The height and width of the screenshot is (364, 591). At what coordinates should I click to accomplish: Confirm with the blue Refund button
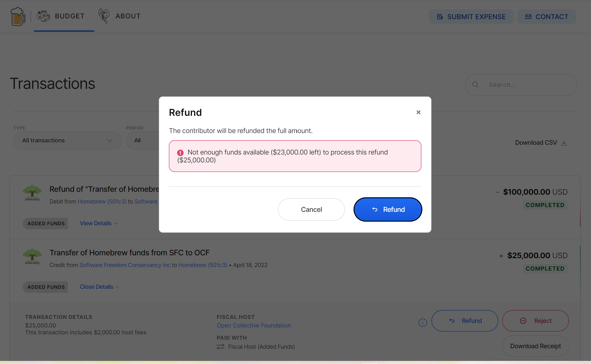click(x=387, y=209)
